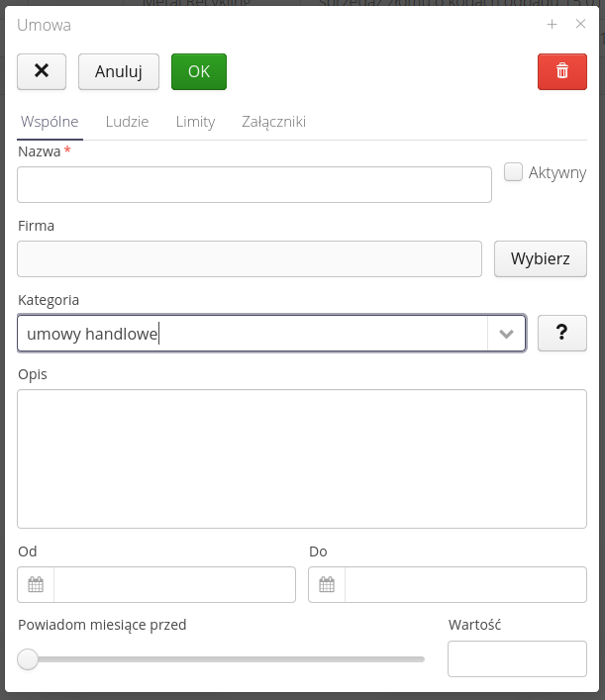Confirm with the green OK button

pos(198,71)
